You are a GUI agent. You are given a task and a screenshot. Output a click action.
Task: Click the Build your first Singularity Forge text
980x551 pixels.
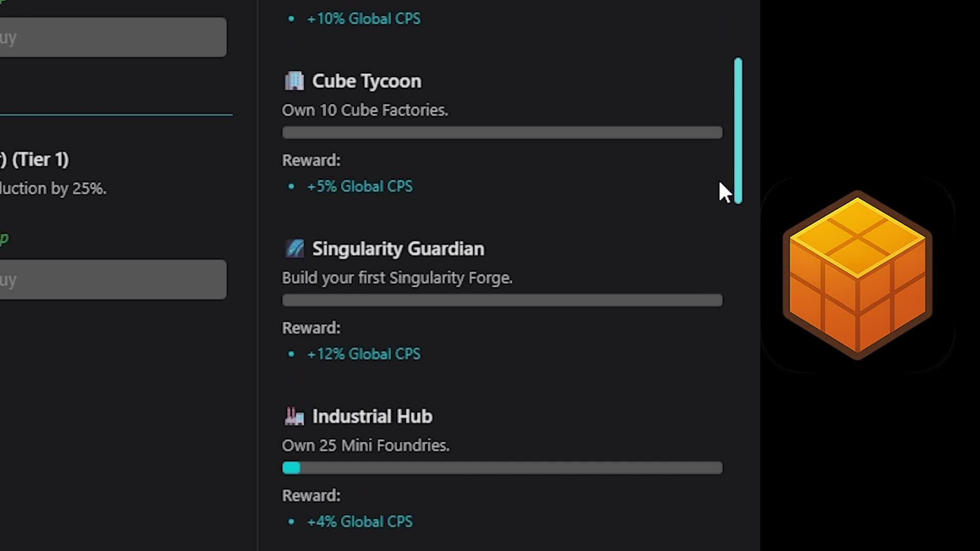[x=397, y=278]
